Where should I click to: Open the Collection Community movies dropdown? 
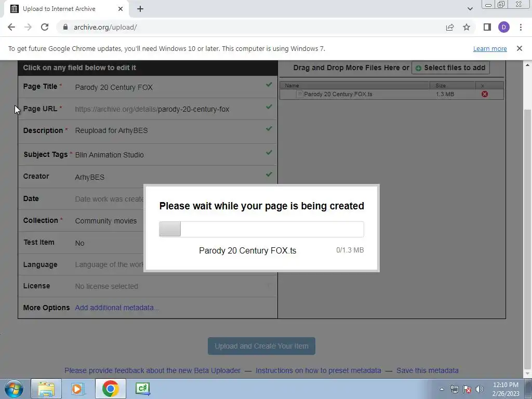pos(106,221)
